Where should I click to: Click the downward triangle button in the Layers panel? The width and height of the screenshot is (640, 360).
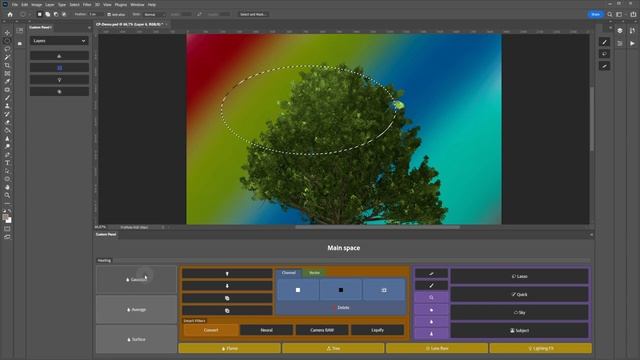point(59,80)
